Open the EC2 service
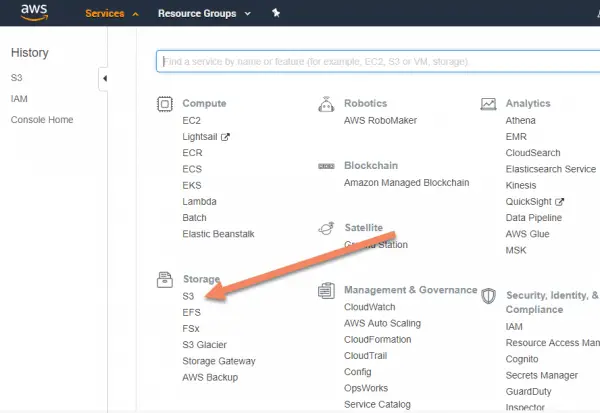This screenshot has height=413, width=600. pos(191,121)
